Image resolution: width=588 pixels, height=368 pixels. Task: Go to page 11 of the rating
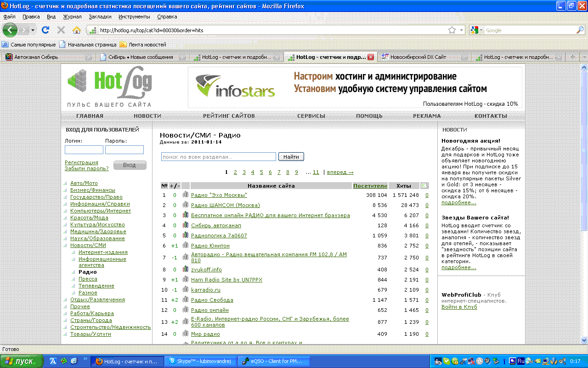point(316,172)
